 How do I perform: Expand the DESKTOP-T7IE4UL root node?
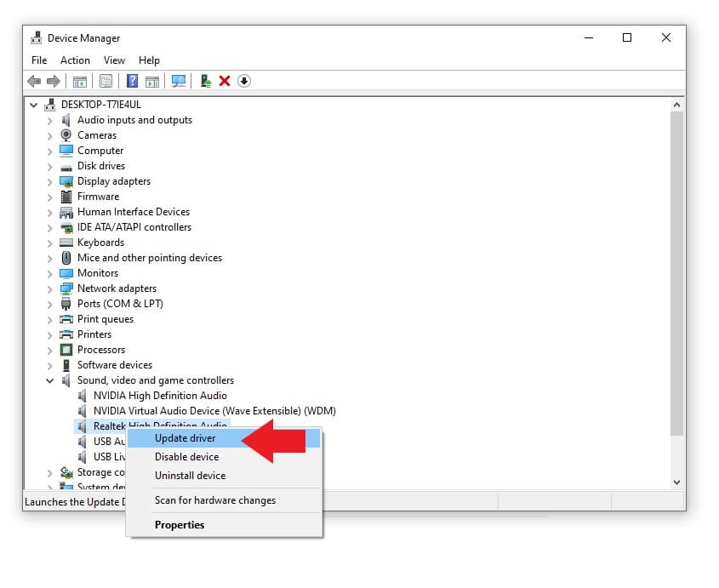point(34,105)
